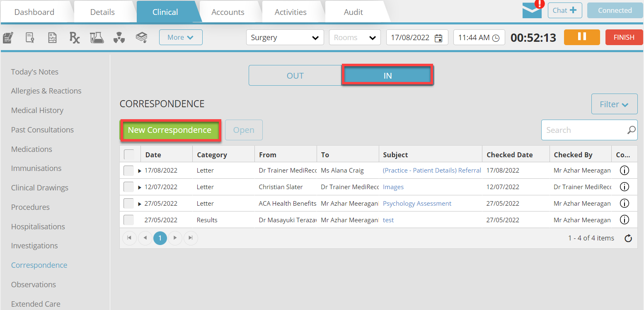Click the Chat + button
The width and height of the screenshot is (644, 310).
pos(565,10)
